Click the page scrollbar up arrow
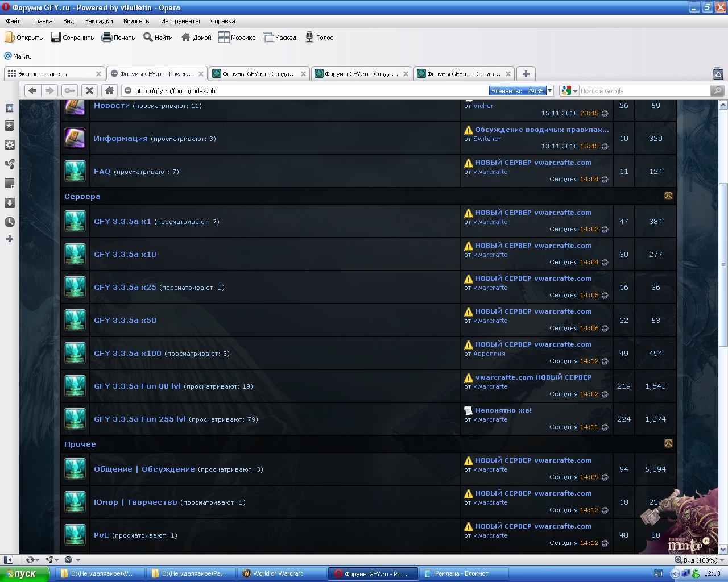This screenshot has height=582, width=728. 723,105
